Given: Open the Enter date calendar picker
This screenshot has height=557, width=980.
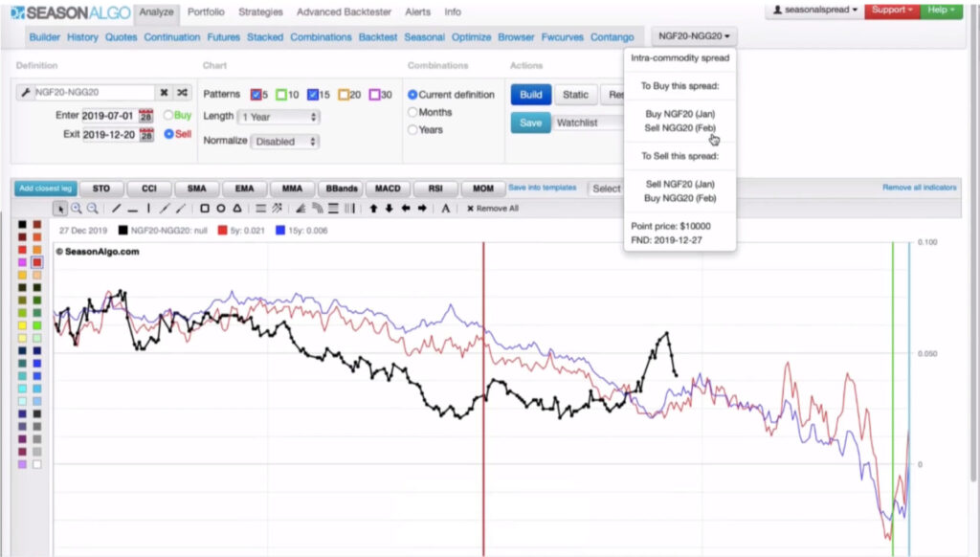Looking at the screenshot, I should [147, 116].
